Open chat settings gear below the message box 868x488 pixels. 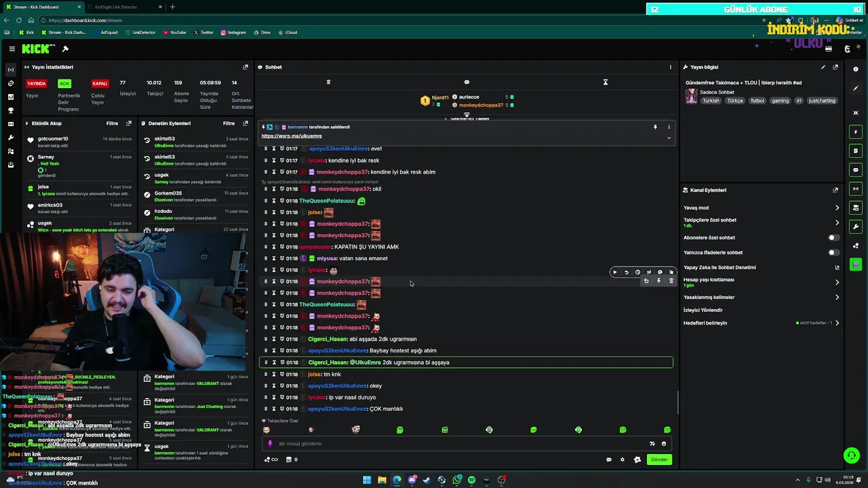pyautogui.click(x=623, y=460)
